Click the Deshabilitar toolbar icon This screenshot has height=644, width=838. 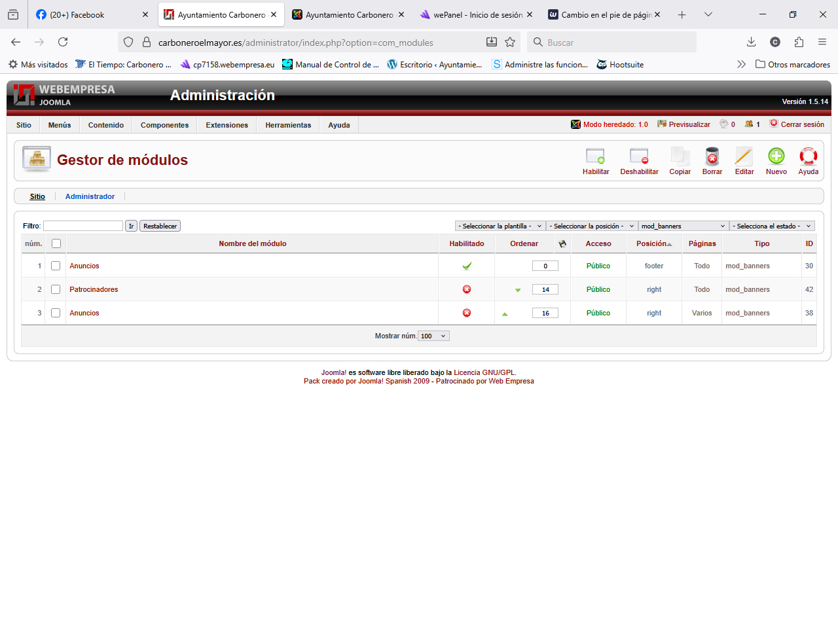coord(639,157)
